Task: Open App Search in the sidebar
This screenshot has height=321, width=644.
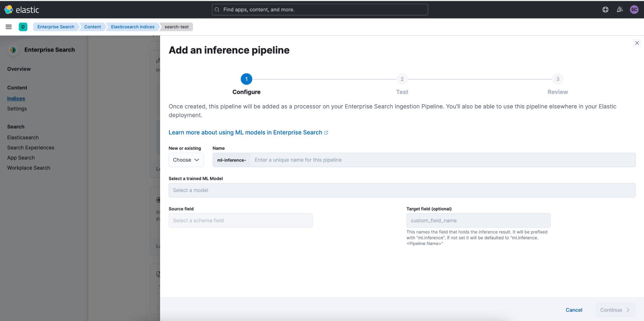Action: (21, 158)
